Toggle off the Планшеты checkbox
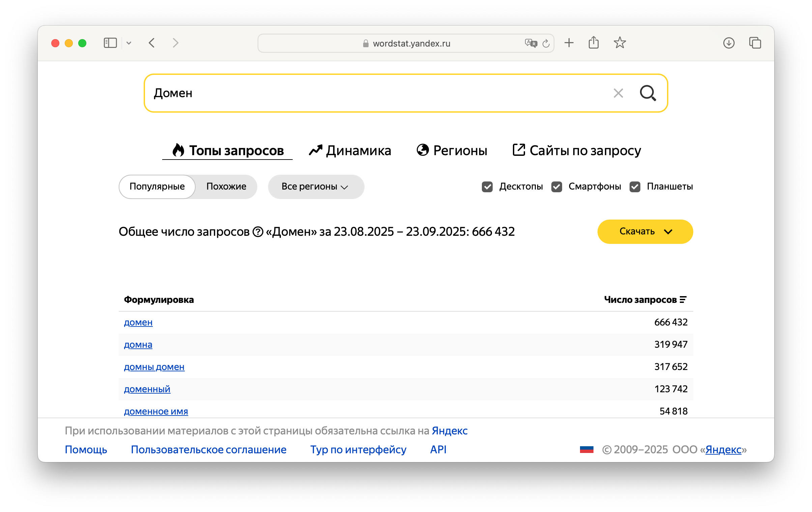 coord(635,187)
